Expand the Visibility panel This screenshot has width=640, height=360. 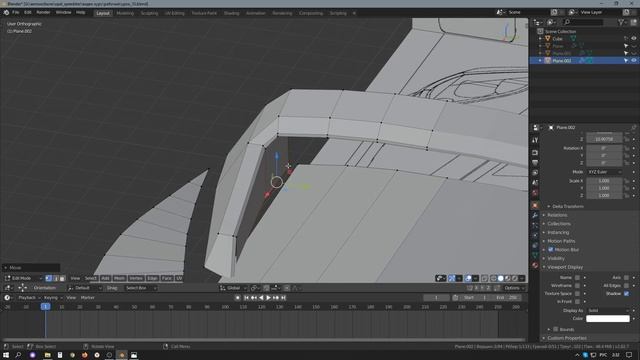click(556, 258)
